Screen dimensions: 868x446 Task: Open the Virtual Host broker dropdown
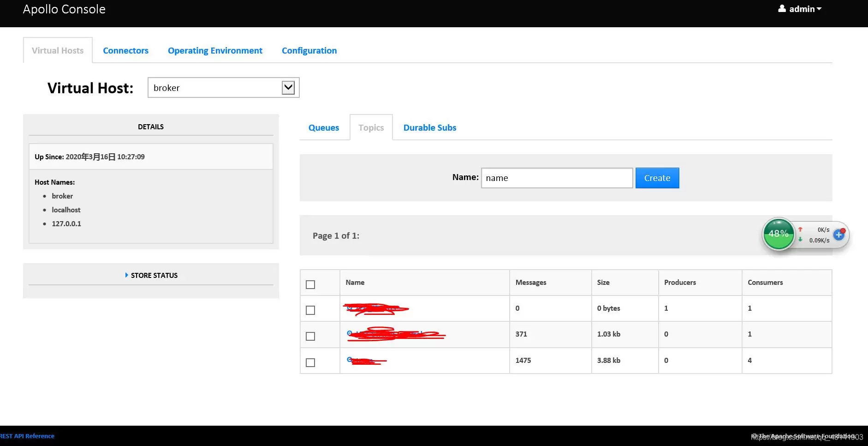click(224, 88)
